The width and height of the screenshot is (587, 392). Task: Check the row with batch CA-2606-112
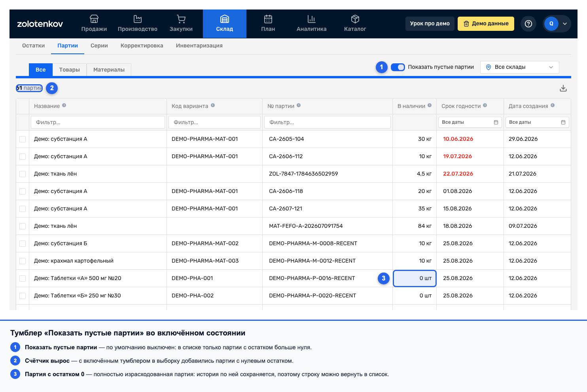click(x=23, y=157)
